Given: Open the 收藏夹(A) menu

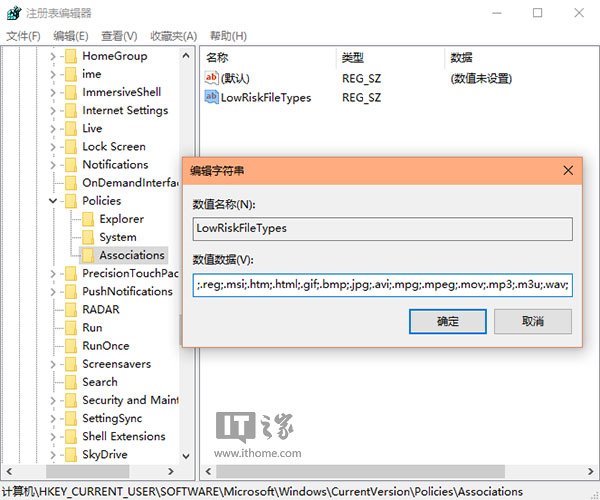Looking at the screenshot, I should pyautogui.click(x=173, y=36).
